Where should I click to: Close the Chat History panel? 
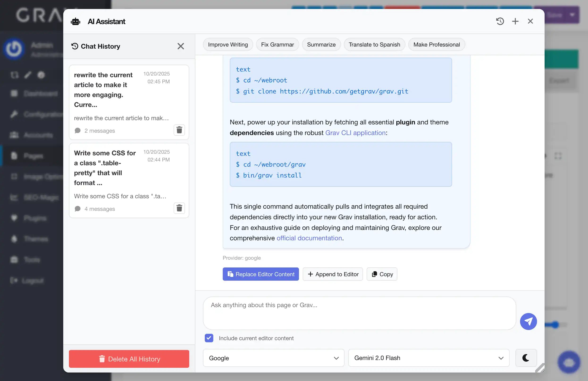[181, 46]
